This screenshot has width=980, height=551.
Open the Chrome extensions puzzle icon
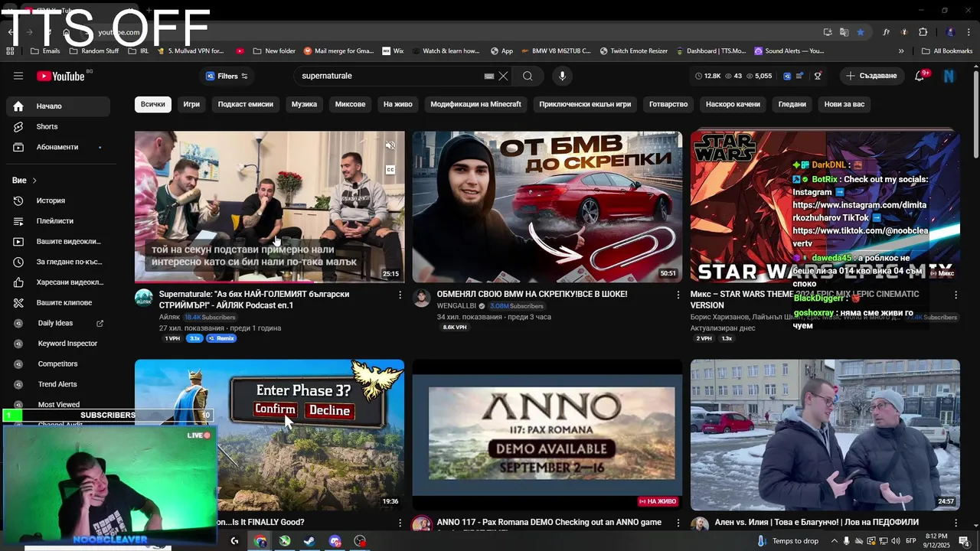pos(923,32)
